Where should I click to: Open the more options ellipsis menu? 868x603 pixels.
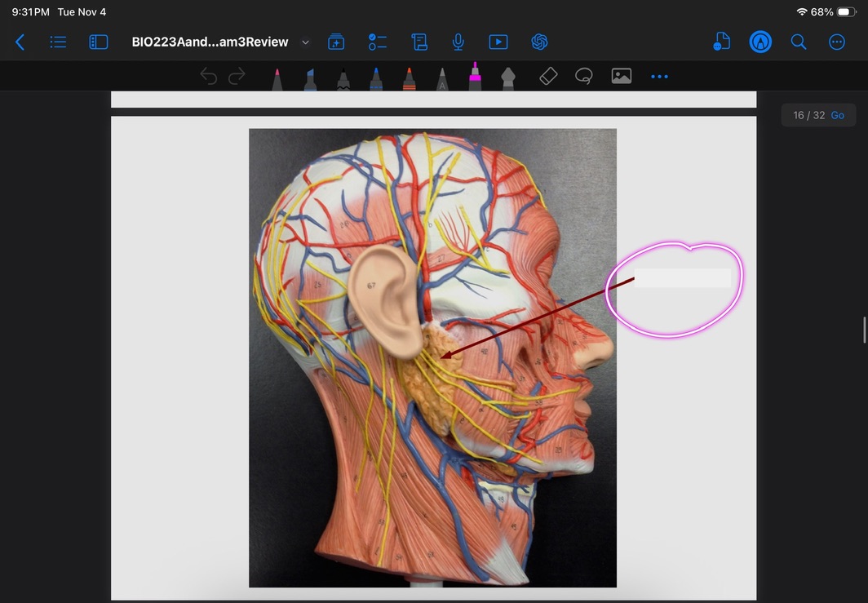point(837,42)
